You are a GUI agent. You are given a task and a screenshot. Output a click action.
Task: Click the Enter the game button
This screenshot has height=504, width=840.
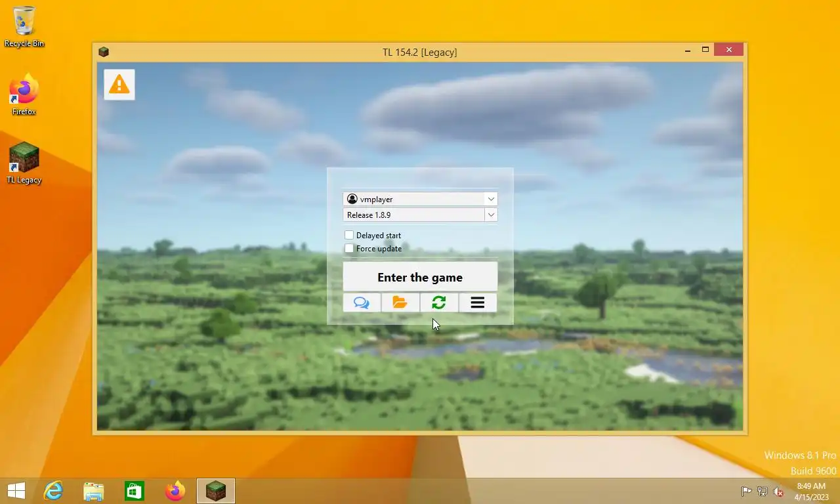point(420,277)
